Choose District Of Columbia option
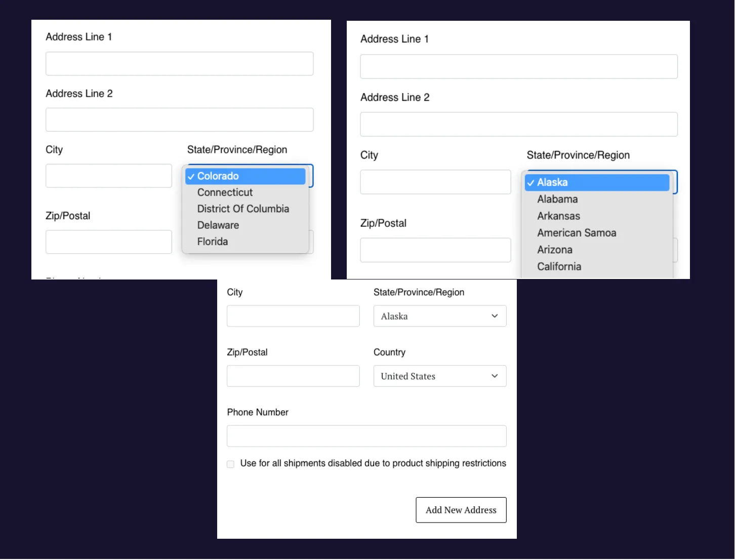 [246, 209]
